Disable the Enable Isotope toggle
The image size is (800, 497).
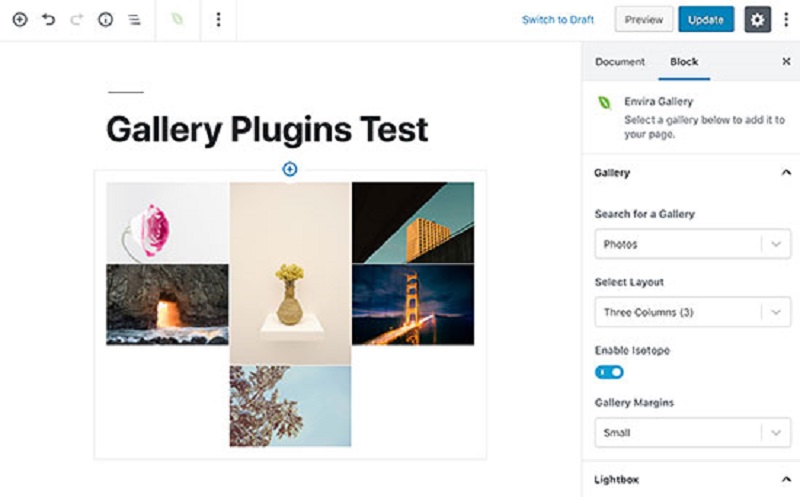(609, 372)
